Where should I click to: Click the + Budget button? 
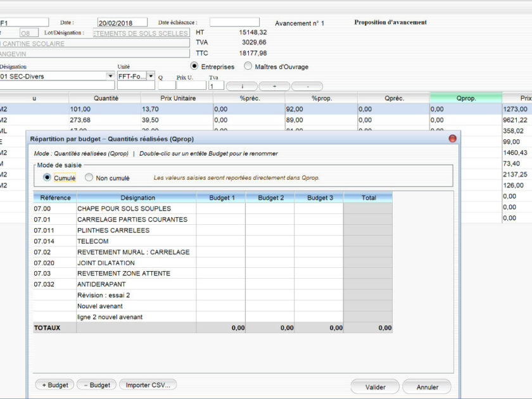click(54, 385)
